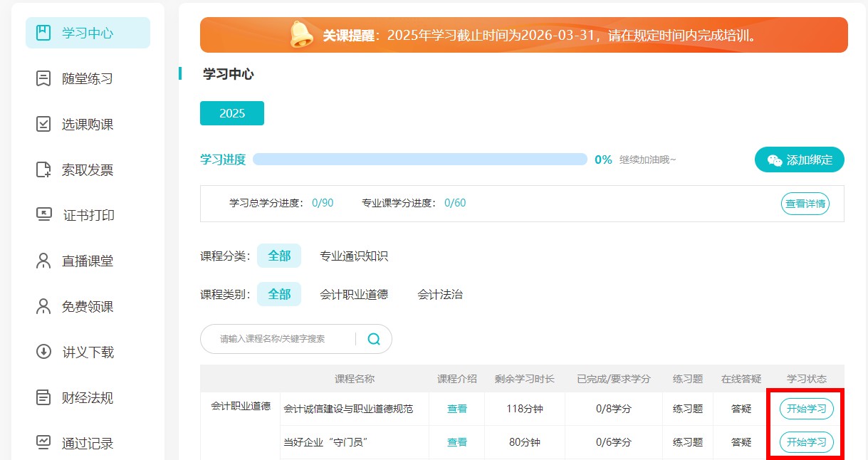Click course name 当好企业"守门员"
Screen dimensions: 868x460
(325, 442)
